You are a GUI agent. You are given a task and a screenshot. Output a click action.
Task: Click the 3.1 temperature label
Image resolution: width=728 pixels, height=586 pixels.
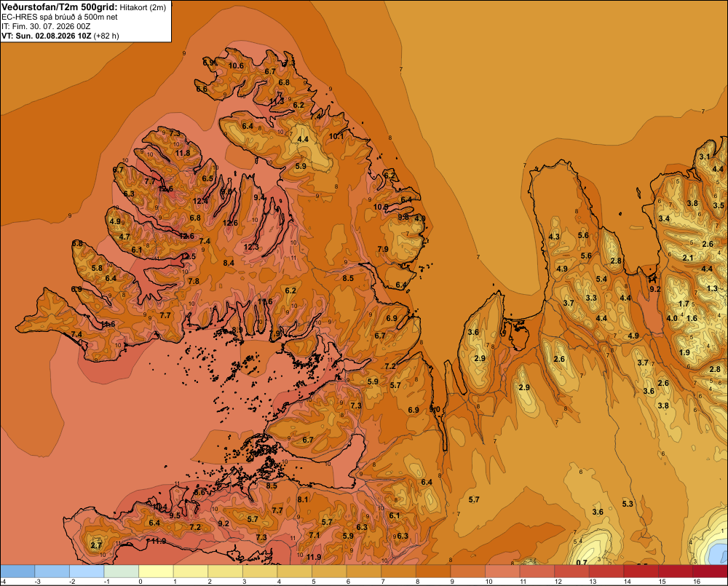(705, 157)
